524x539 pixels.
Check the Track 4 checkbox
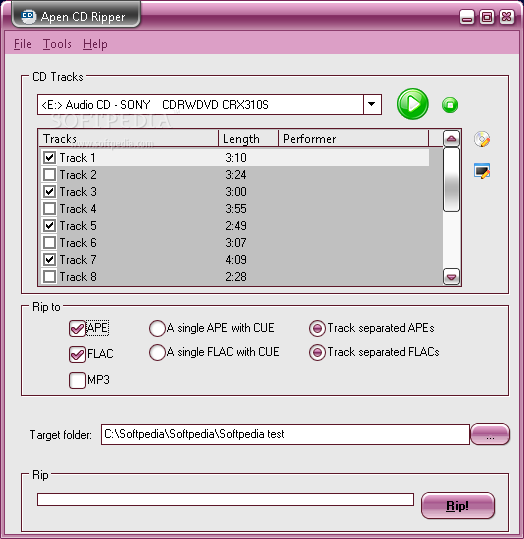[x=50, y=209]
